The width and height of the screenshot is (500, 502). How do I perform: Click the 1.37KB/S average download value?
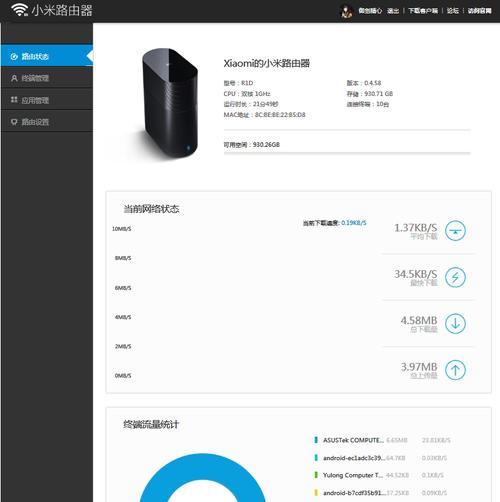[415, 228]
